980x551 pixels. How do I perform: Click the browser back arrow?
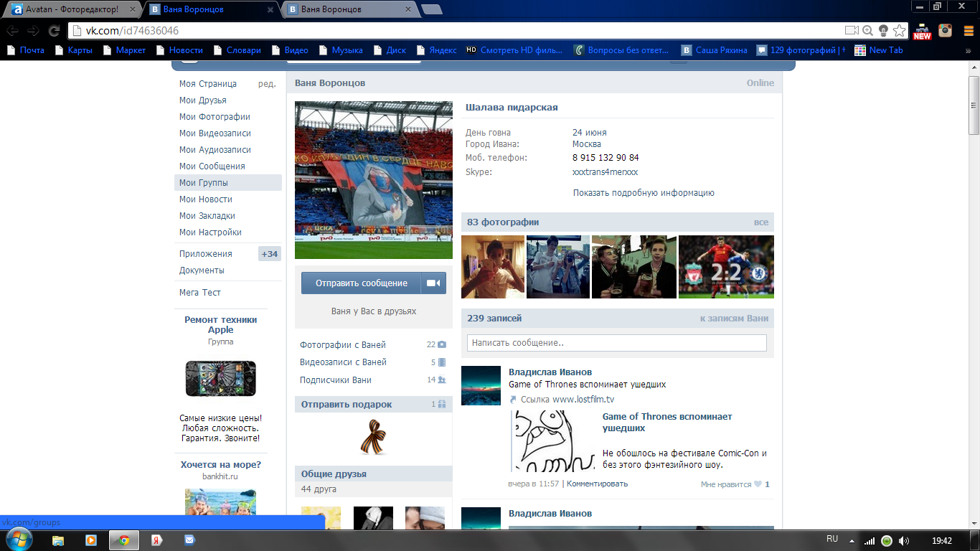coord(13,31)
